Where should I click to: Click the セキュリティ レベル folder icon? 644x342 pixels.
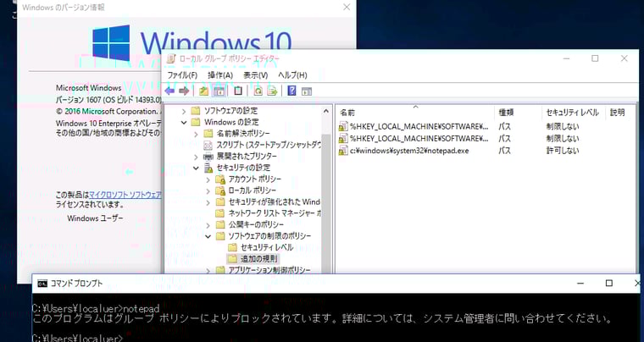point(233,247)
